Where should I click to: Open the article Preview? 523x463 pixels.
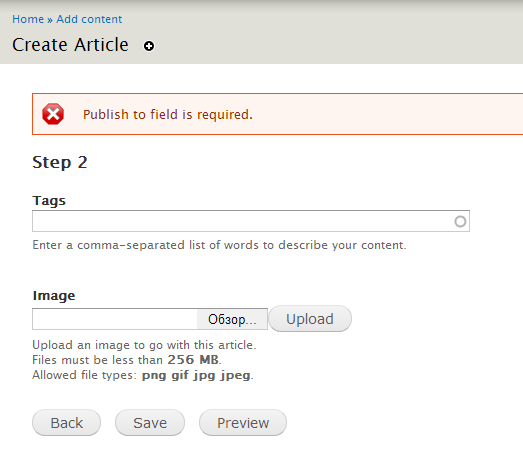(243, 423)
